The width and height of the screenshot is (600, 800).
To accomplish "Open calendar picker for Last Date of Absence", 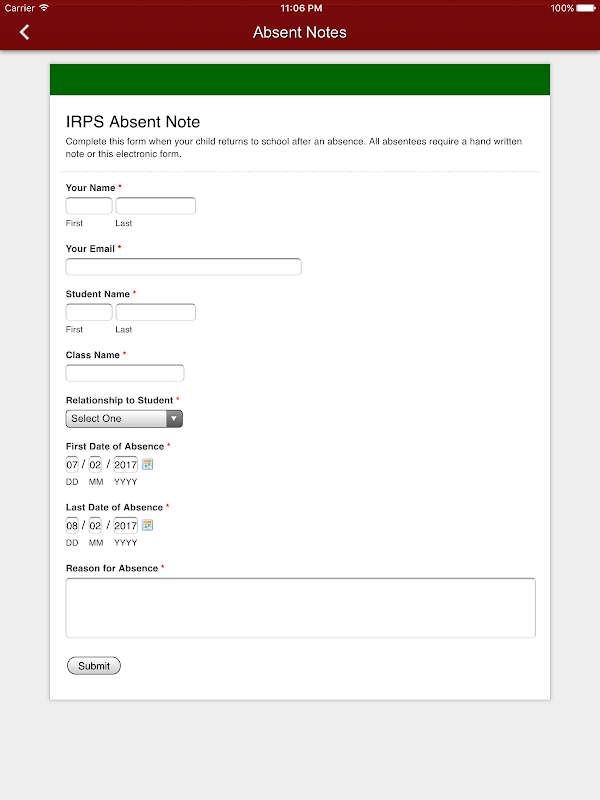I will (147, 525).
